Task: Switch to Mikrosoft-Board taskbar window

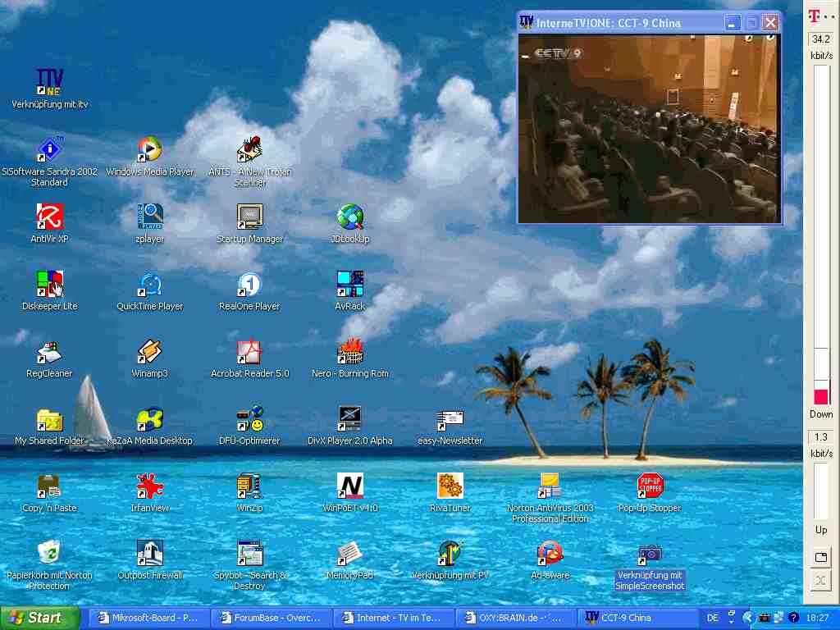Action: (x=148, y=618)
